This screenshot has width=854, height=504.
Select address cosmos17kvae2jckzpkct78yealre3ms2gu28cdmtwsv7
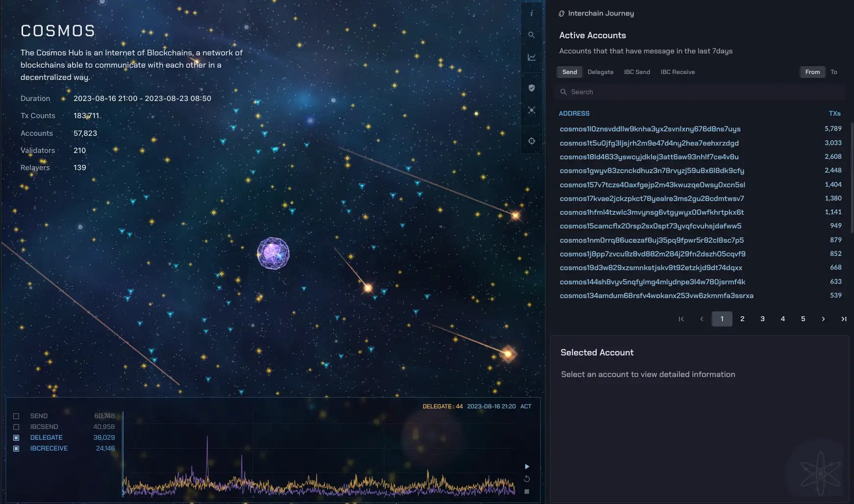click(652, 199)
